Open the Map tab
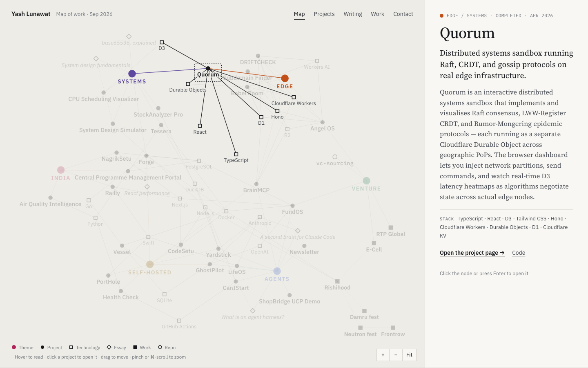588x368 pixels. 299,14
